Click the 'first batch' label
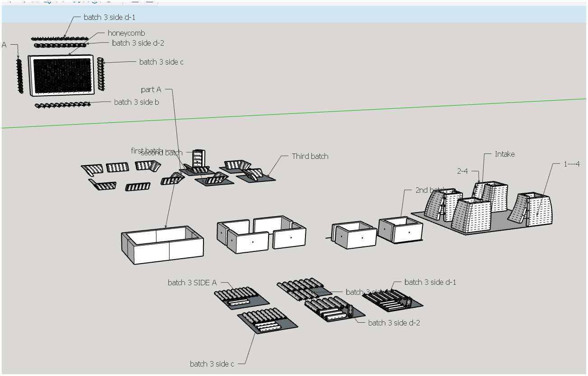Screen dimensions: 588x376 click(146, 150)
